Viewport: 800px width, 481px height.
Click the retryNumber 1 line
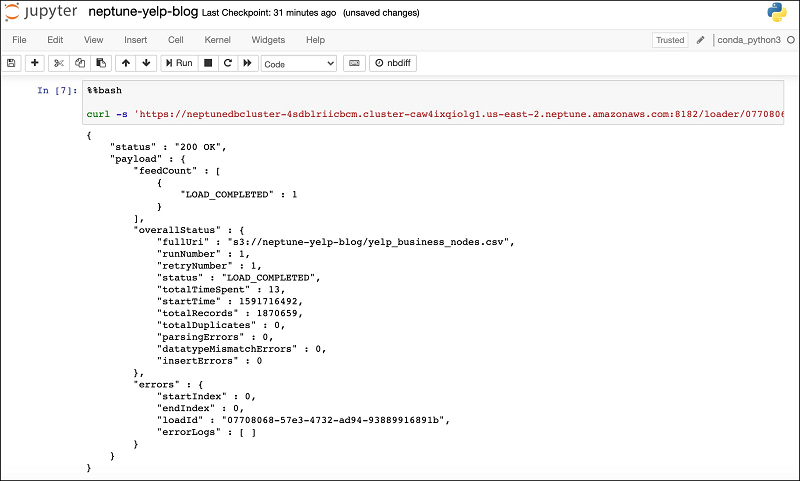pos(209,266)
